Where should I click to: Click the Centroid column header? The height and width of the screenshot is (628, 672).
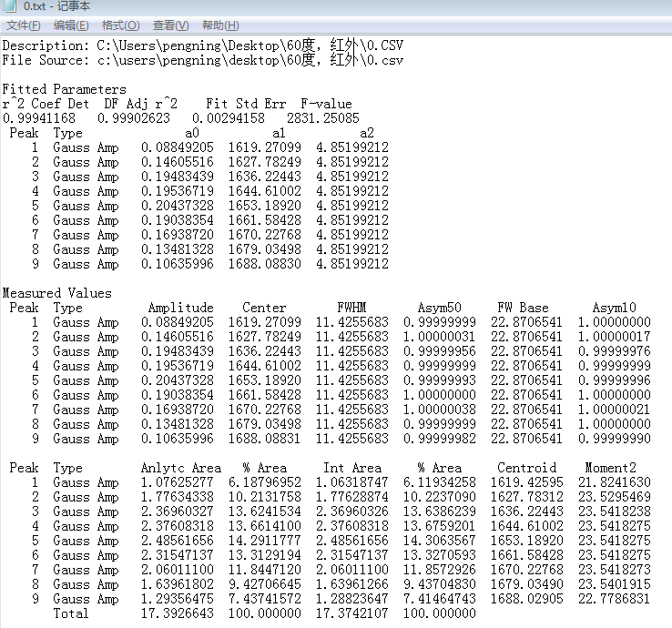[526, 468]
